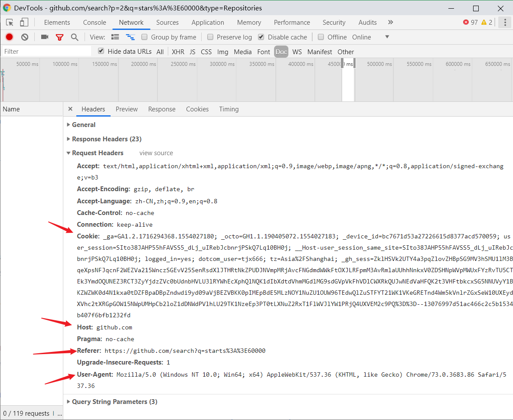Open the 97 errors indicator

(x=471, y=22)
